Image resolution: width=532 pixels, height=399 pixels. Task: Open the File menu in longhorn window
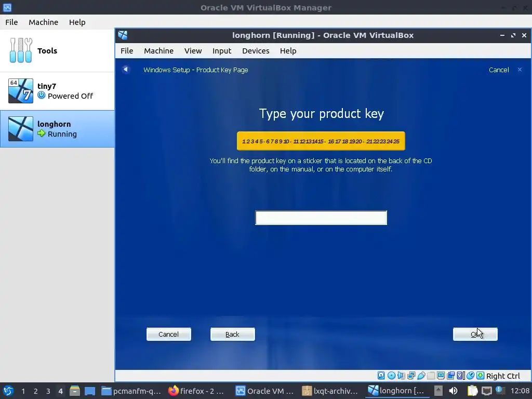[x=127, y=50]
